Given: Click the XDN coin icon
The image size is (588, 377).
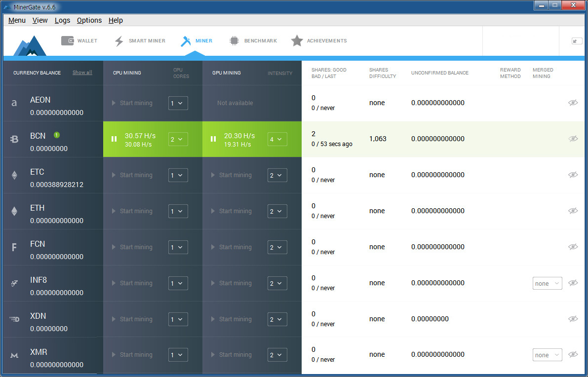Looking at the screenshot, I should pos(14,319).
